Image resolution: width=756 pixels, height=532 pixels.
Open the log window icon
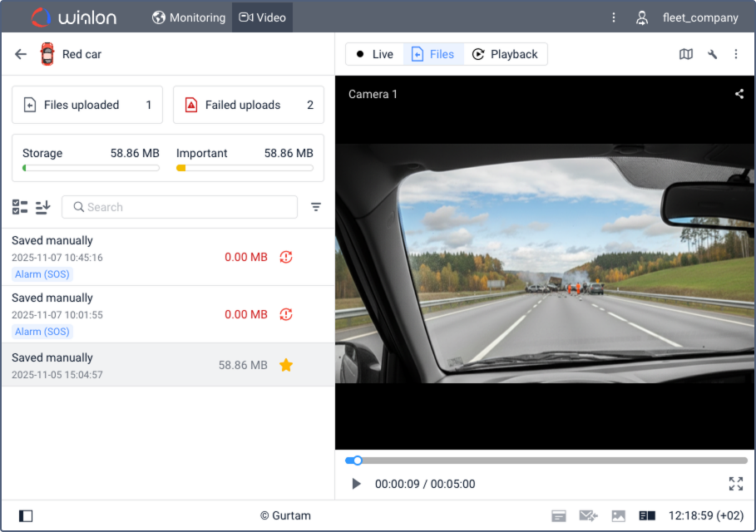coord(558,515)
